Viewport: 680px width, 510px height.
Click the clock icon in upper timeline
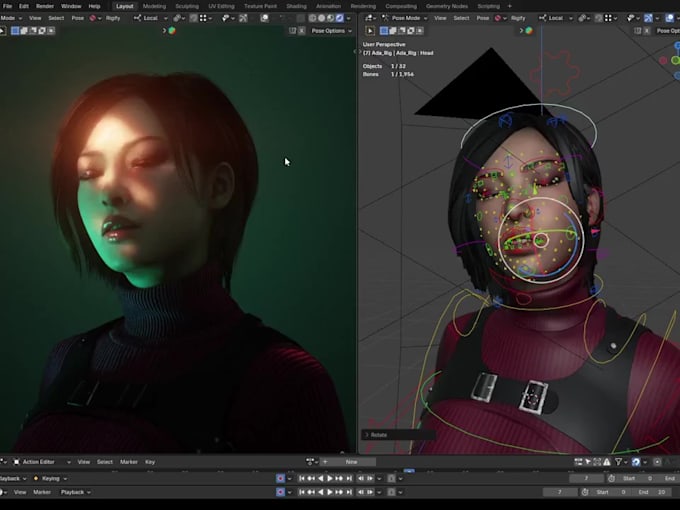tap(611, 478)
